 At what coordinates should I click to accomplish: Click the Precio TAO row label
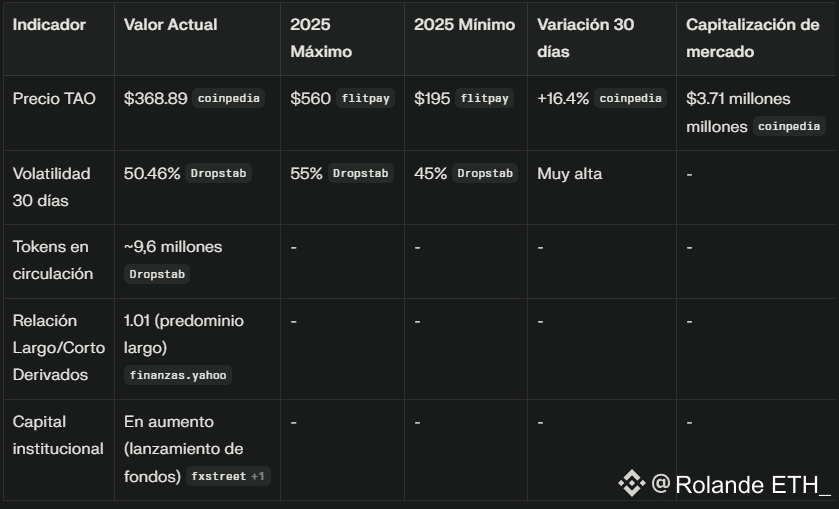coord(54,99)
